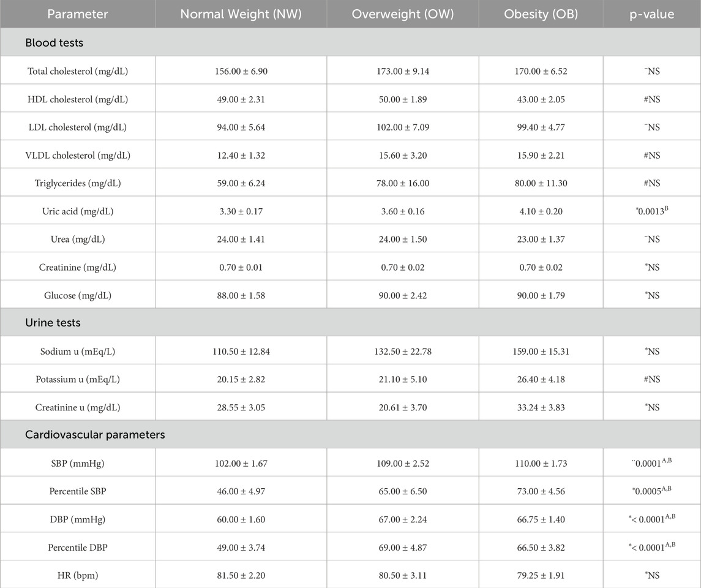Click the p-value column header
This screenshot has width=701, height=588.
click(x=651, y=14)
